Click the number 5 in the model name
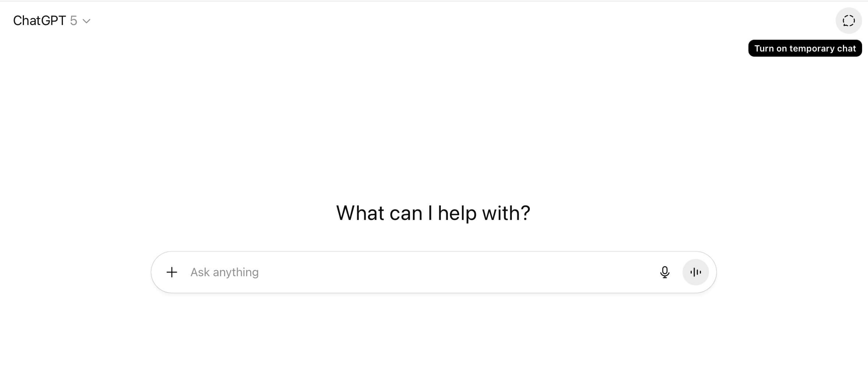The width and height of the screenshot is (868, 370). point(74,21)
